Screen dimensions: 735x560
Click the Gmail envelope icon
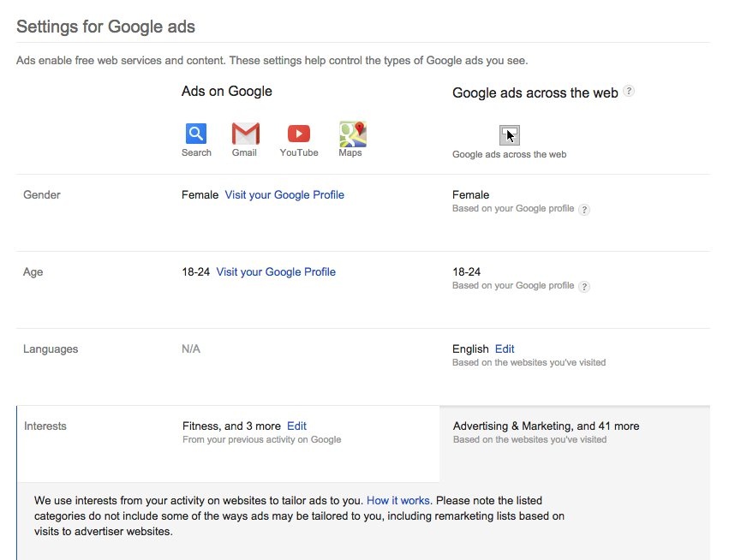(245, 134)
